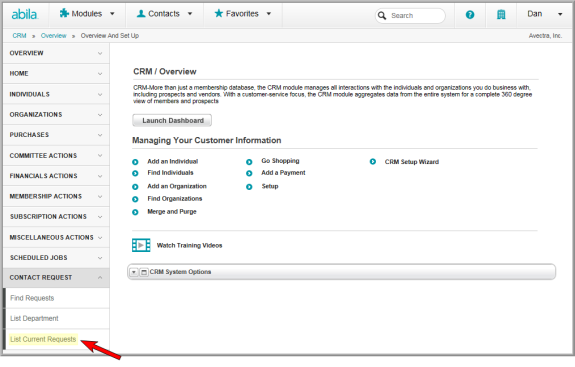Click bullet icon beside Add an Individual
575x367 pixels.
(x=135, y=162)
